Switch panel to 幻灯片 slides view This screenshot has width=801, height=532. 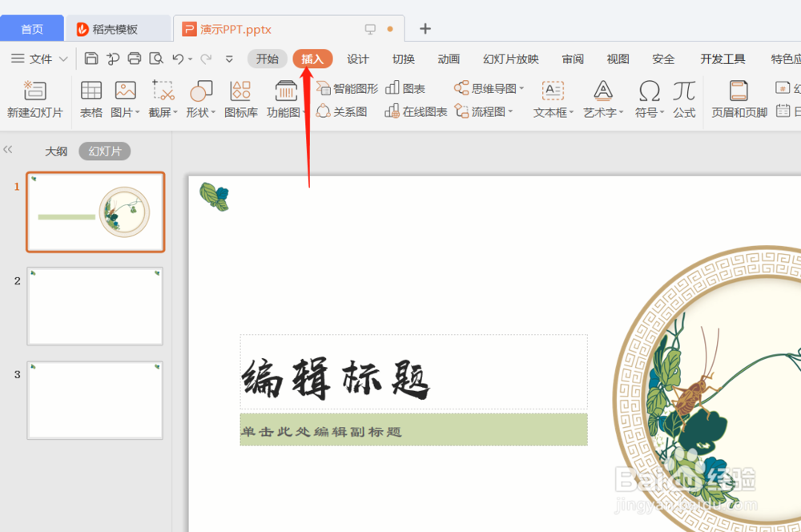click(x=105, y=151)
